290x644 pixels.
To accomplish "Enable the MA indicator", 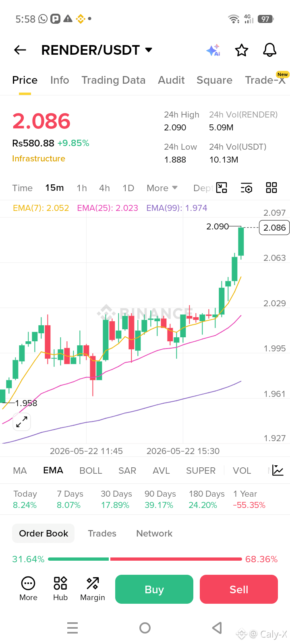I will [20, 471].
